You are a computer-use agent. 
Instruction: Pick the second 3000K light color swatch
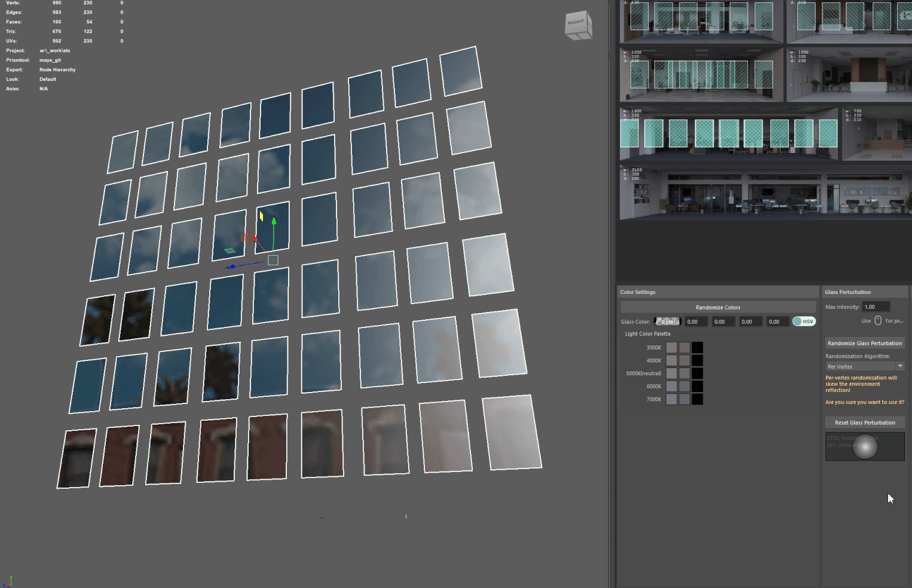pyautogui.click(x=684, y=348)
